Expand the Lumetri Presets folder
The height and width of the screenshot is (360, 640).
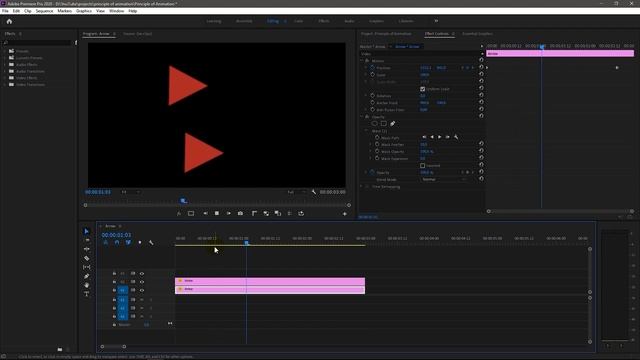(x=5, y=58)
